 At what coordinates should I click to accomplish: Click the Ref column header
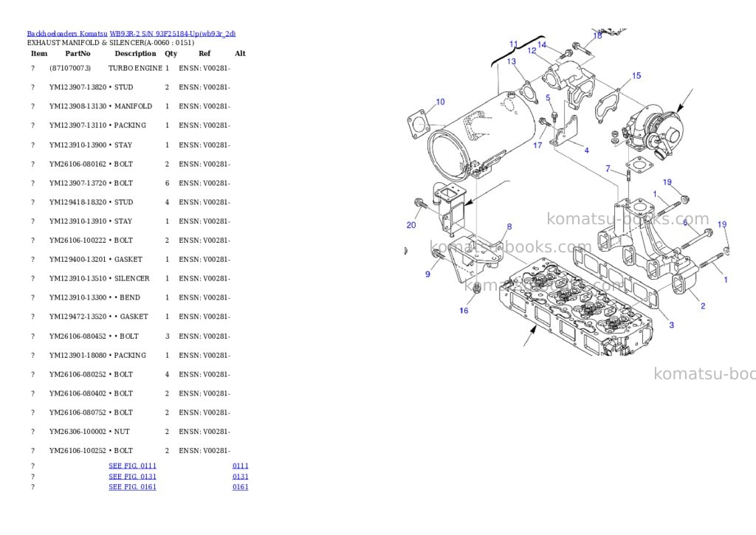[x=205, y=53]
